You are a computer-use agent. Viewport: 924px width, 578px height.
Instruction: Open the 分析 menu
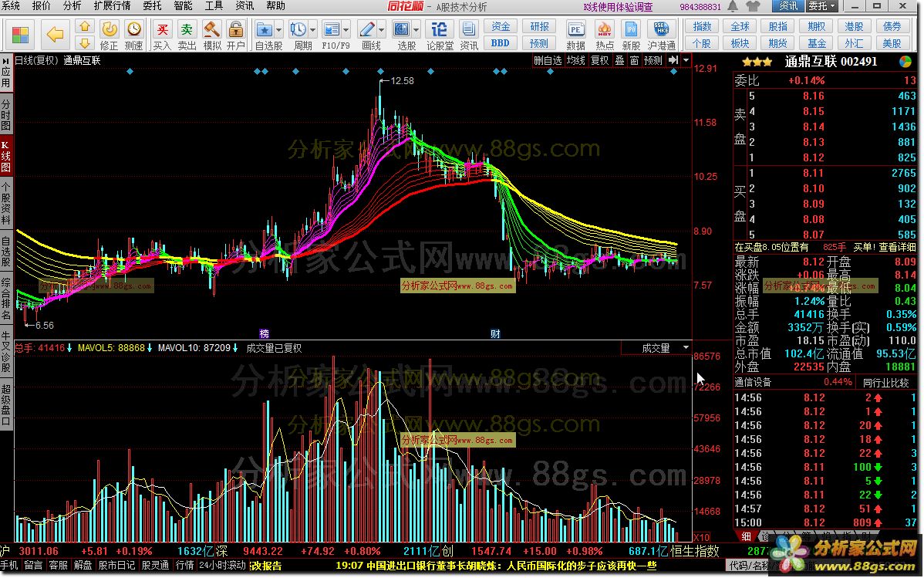72,6
